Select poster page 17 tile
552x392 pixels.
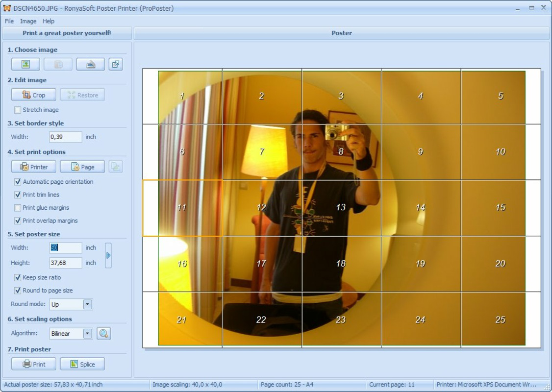[x=262, y=264]
